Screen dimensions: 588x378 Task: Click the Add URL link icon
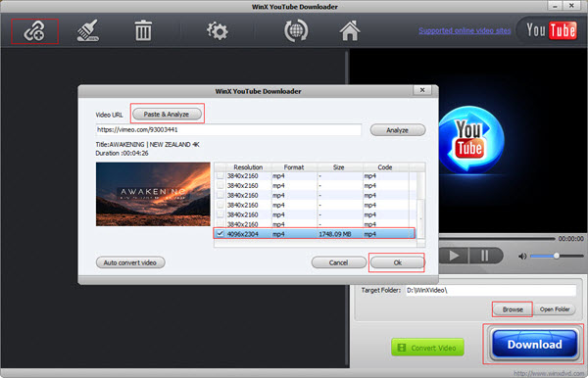pyautogui.click(x=34, y=31)
